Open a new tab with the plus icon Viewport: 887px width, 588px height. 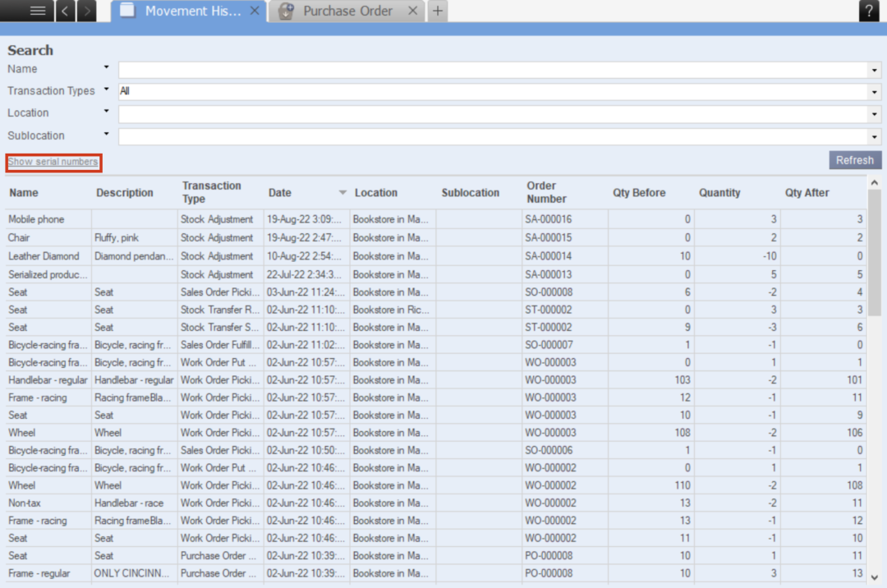click(438, 11)
